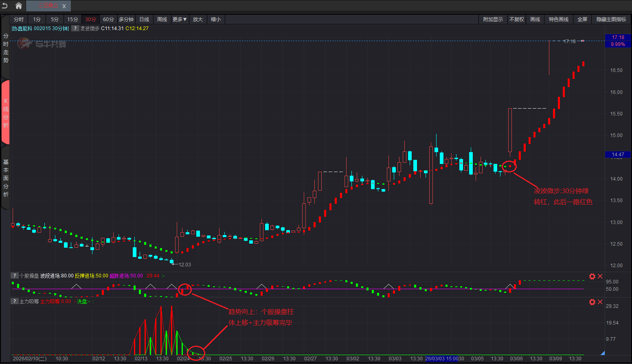Close the 三足鼎立 tab

pyautogui.click(x=64, y=6)
